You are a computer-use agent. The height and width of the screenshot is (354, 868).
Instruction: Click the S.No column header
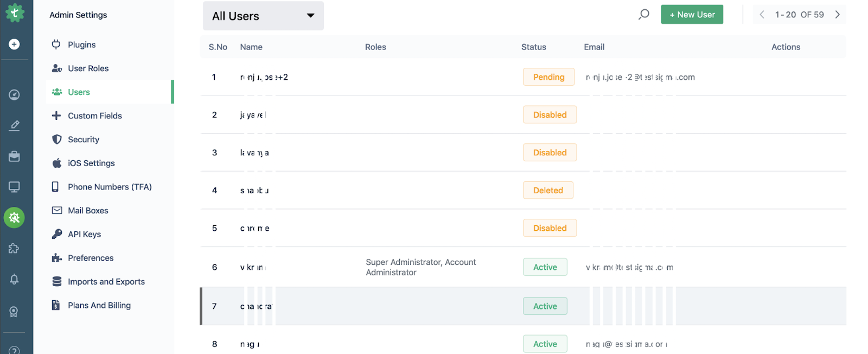tap(218, 47)
